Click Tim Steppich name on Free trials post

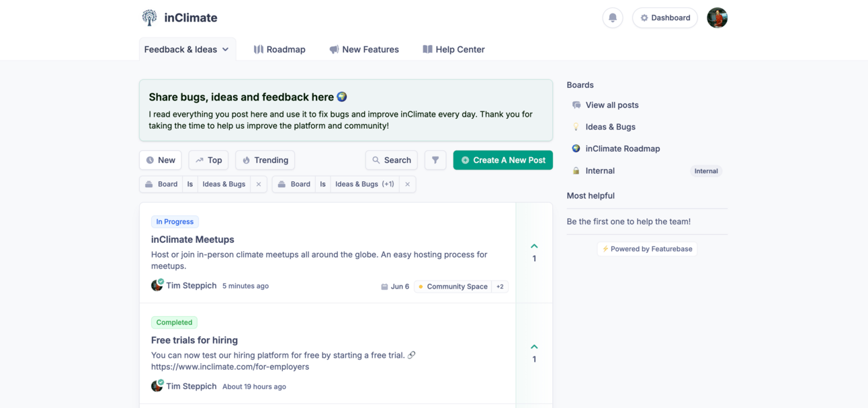pyautogui.click(x=191, y=386)
